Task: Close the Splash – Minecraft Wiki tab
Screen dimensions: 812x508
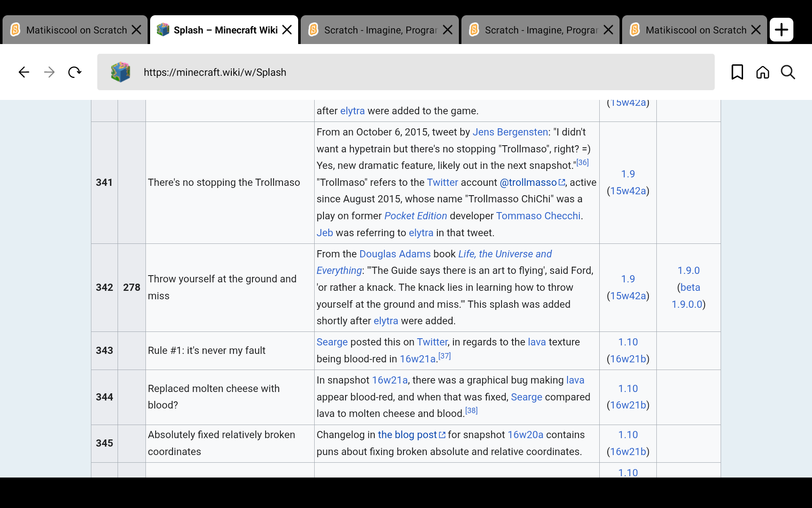Action: [287, 30]
